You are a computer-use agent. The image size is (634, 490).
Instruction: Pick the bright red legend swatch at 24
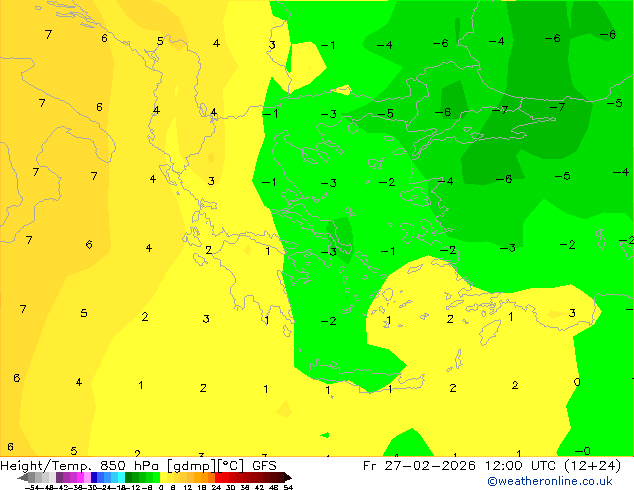click(219, 477)
